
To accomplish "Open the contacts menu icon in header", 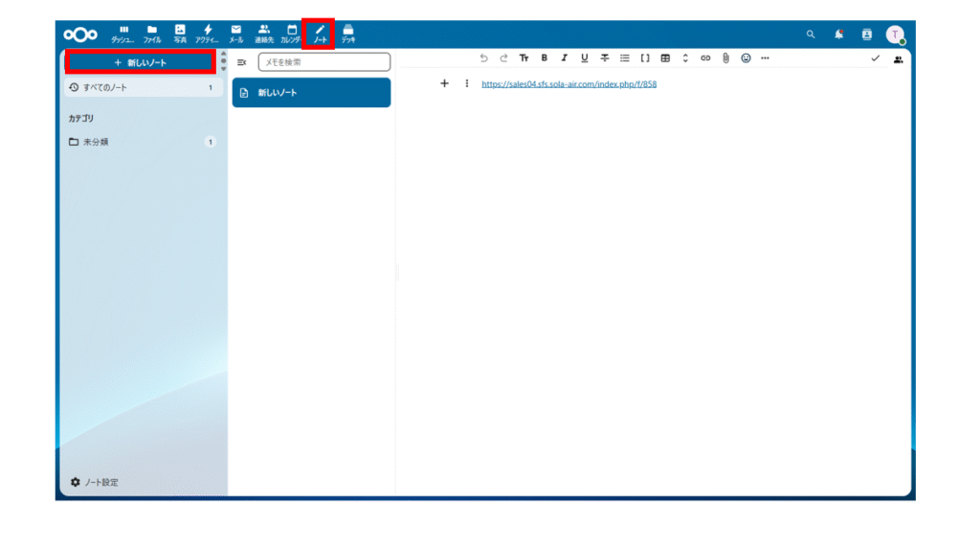I will (x=866, y=34).
